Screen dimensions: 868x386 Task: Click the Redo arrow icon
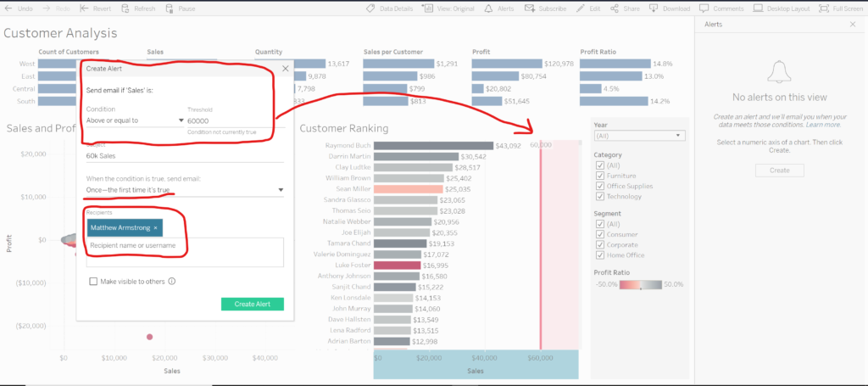tap(47, 8)
